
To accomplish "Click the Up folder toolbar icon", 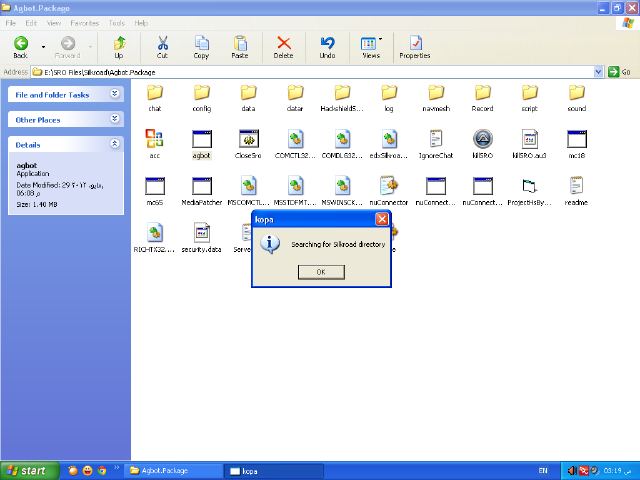I will click(x=119, y=44).
